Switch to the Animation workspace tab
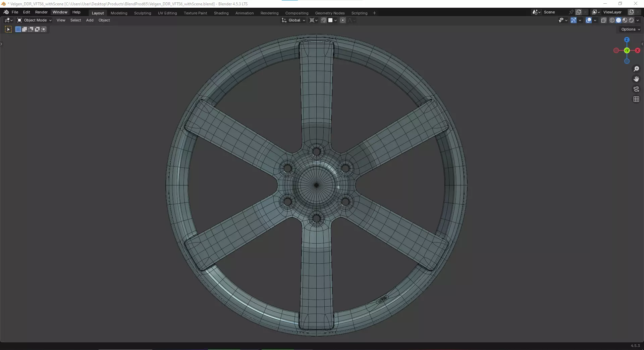Screen dimensions: 644x350 (245, 13)
